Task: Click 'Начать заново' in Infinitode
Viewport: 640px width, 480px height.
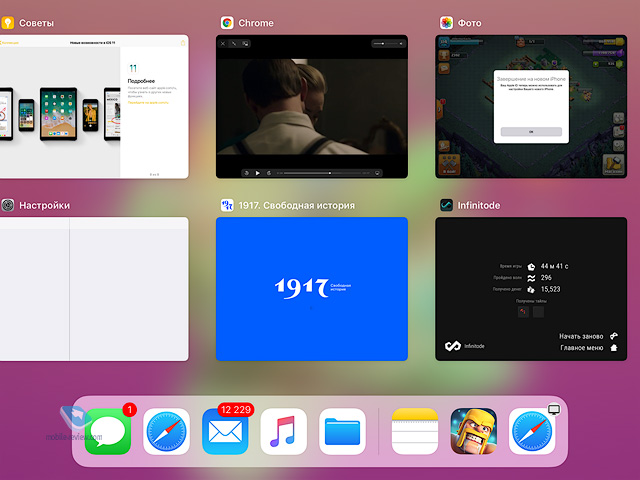Action: point(581,336)
